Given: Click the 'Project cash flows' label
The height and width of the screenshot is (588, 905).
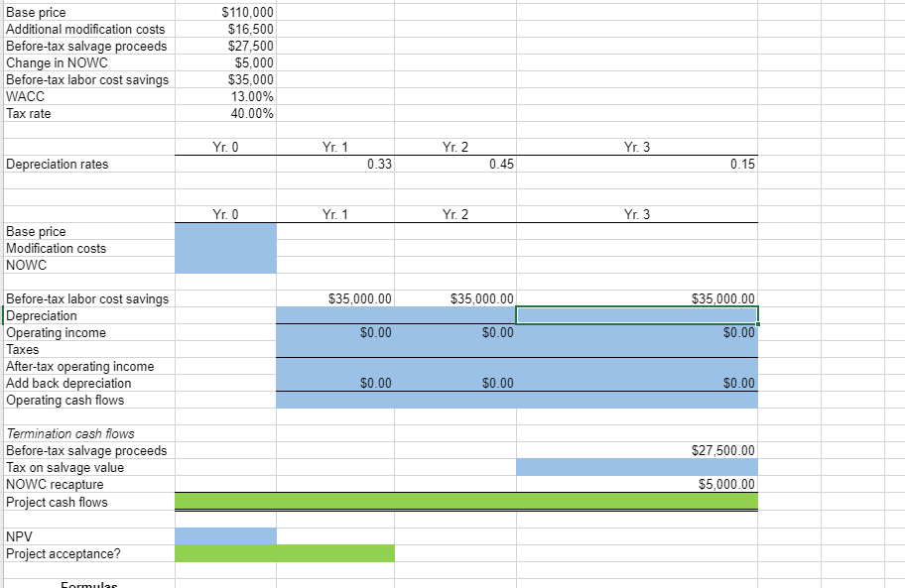Looking at the screenshot, I should [57, 502].
